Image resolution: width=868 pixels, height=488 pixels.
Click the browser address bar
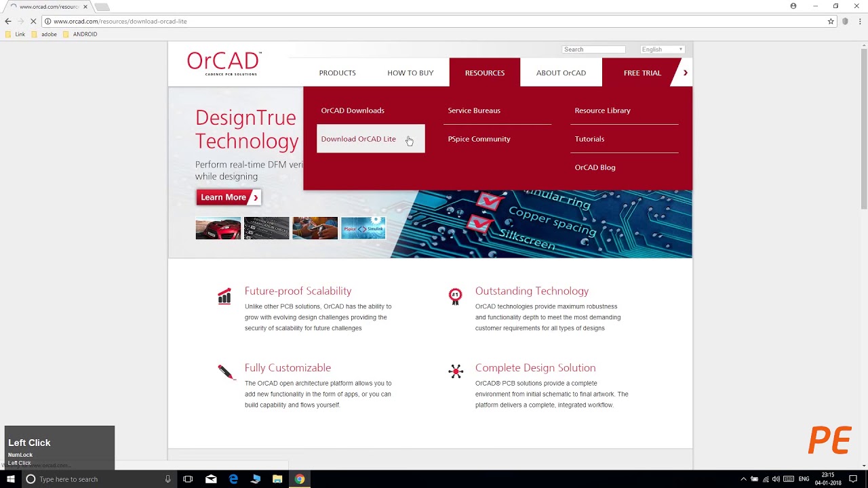point(434,21)
